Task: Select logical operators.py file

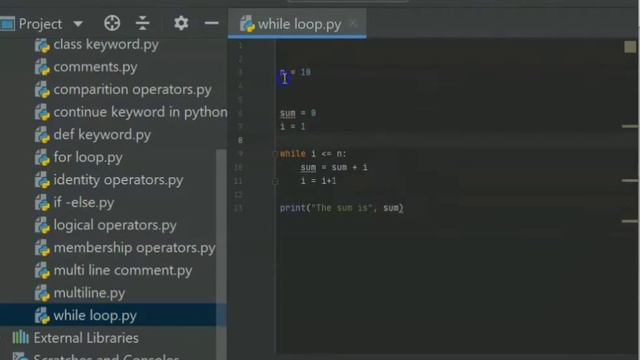Action: tap(115, 225)
